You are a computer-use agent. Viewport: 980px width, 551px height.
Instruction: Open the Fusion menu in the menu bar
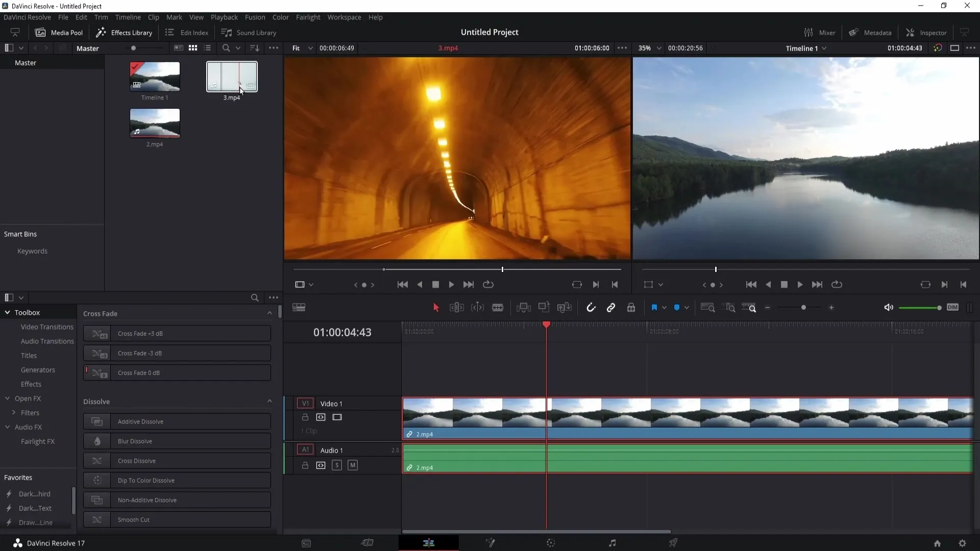click(x=255, y=17)
